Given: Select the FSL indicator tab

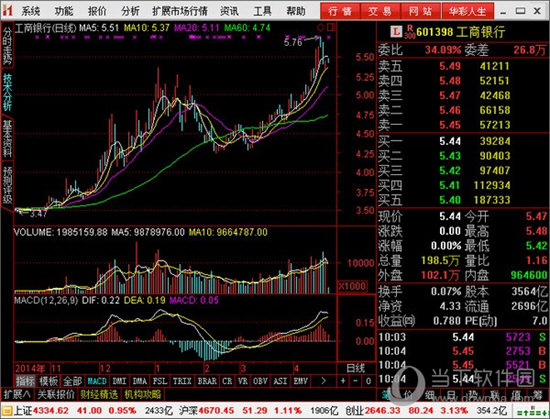Looking at the screenshot, I should (x=160, y=381).
